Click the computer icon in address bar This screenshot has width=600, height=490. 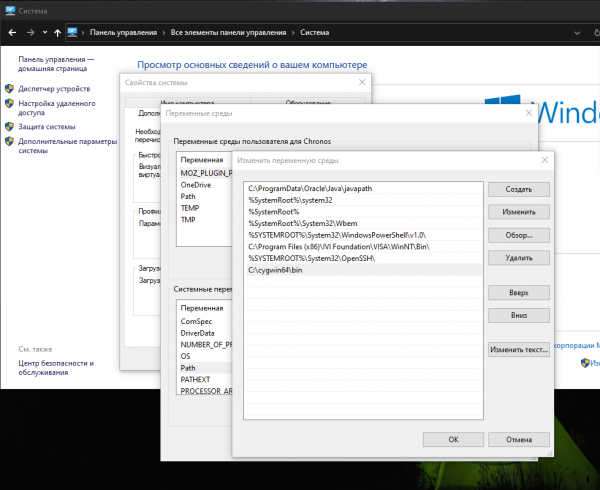pos(73,32)
